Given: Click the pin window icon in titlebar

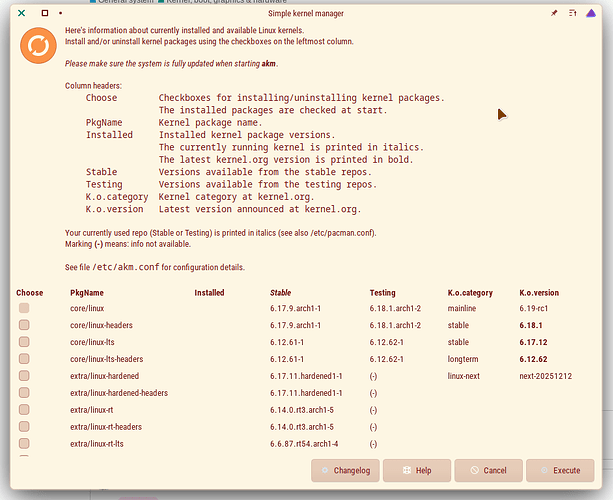Looking at the screenshot, I should [x=554, y=13].
